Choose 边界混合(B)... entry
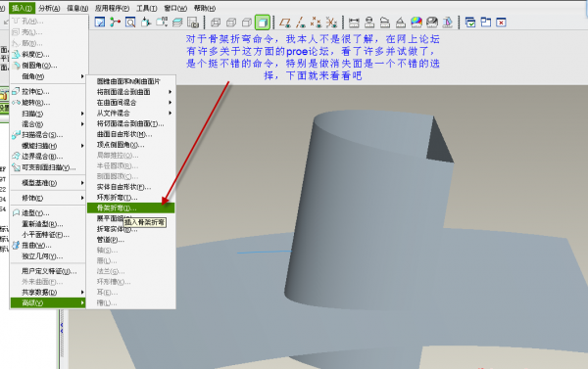This screenshot has height=369, width=588. click(49, 157)
